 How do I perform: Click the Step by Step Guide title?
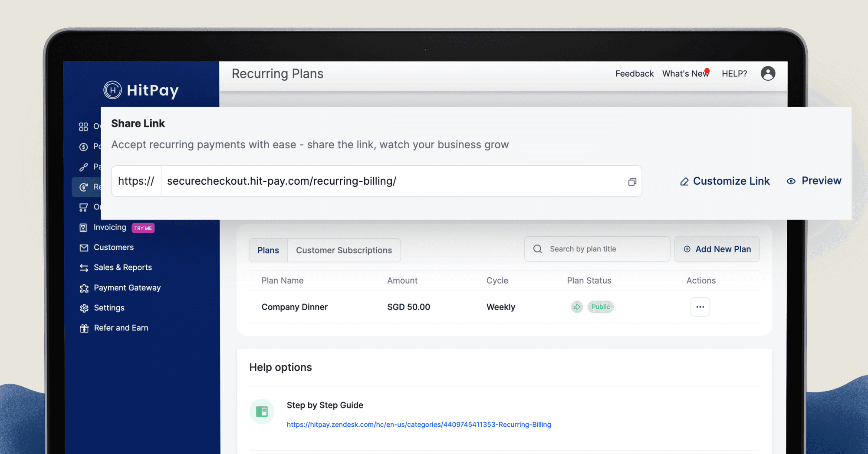coord(325,405)
